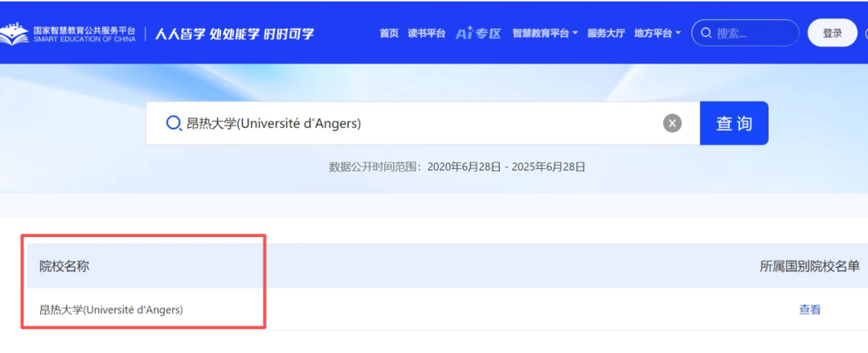Open the 首页 home menu item
Screen dimensions: 868x353
[x=389, y=33]
